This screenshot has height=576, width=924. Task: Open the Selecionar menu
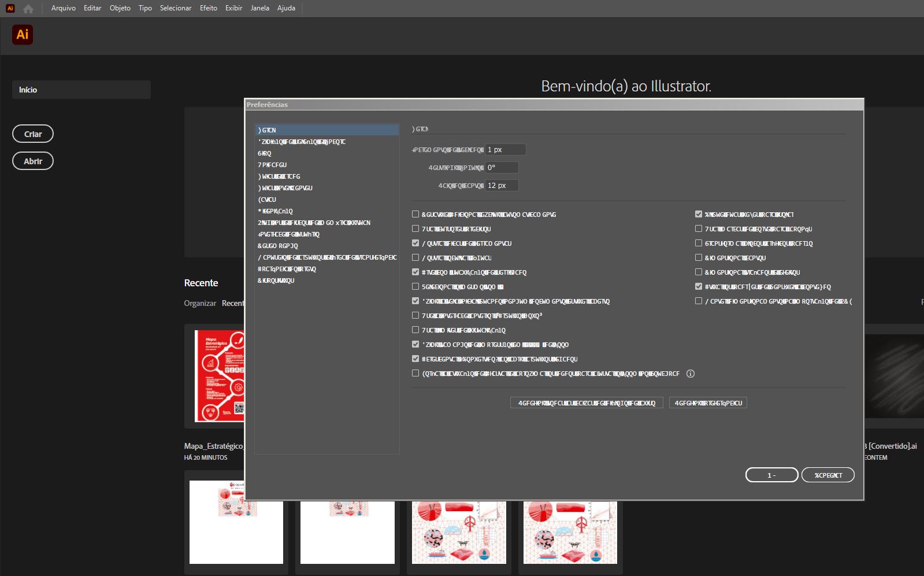click(x=176, y=8)
